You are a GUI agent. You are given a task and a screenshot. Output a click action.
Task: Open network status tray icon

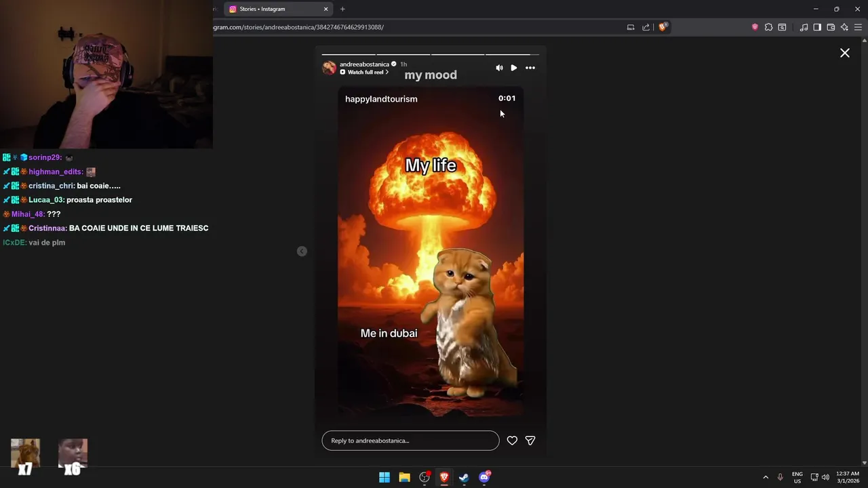point(814,477)
